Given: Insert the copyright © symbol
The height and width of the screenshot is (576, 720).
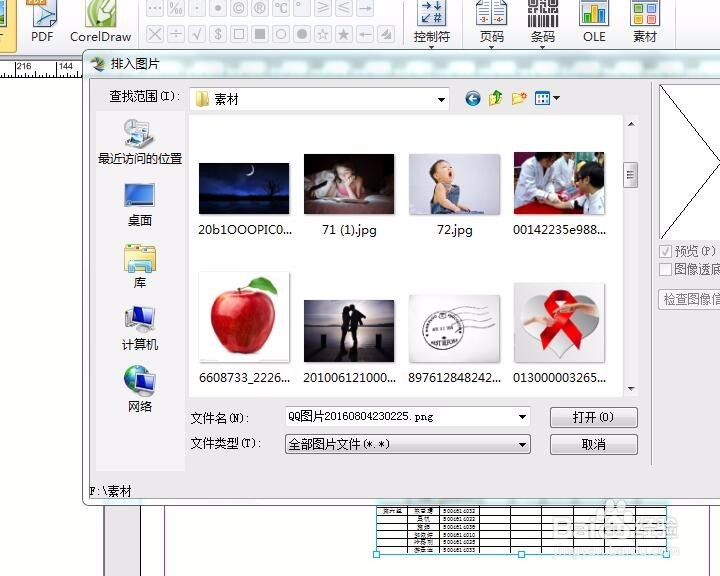Looking at the screenshot, I should 239,8.
